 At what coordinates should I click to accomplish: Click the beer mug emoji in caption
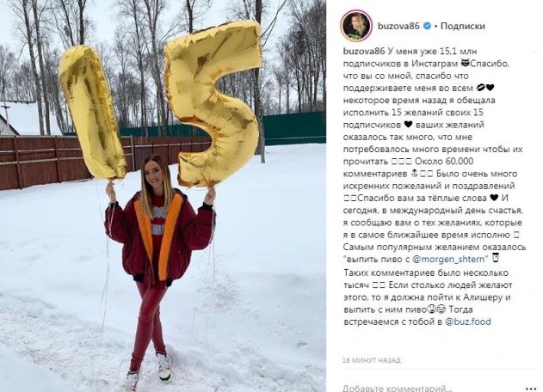(x=496, y=258)
